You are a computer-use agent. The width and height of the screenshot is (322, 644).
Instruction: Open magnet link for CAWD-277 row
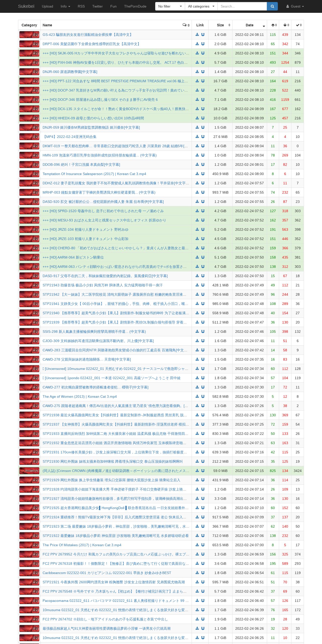click(203, 387)
